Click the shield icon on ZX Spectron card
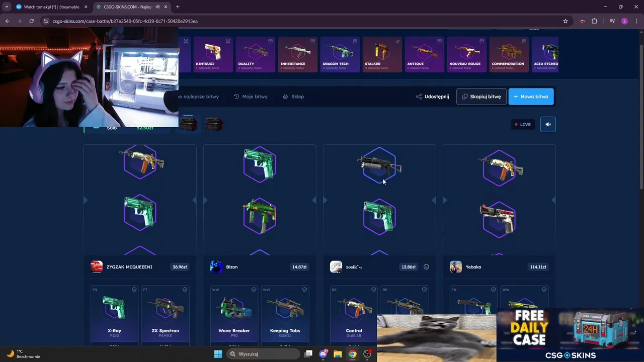This screenshot has height=362, width=644. tap(185, 290)
